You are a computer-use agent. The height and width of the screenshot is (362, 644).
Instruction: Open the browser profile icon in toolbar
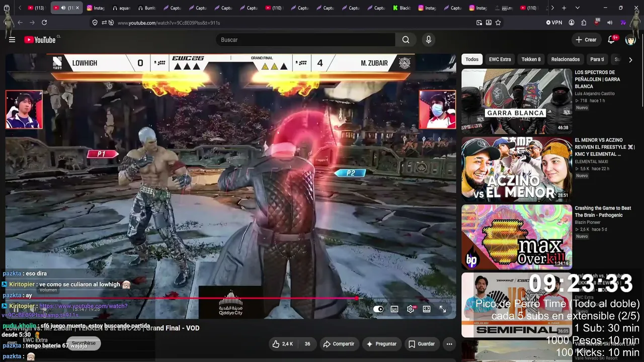pos(572,23)
